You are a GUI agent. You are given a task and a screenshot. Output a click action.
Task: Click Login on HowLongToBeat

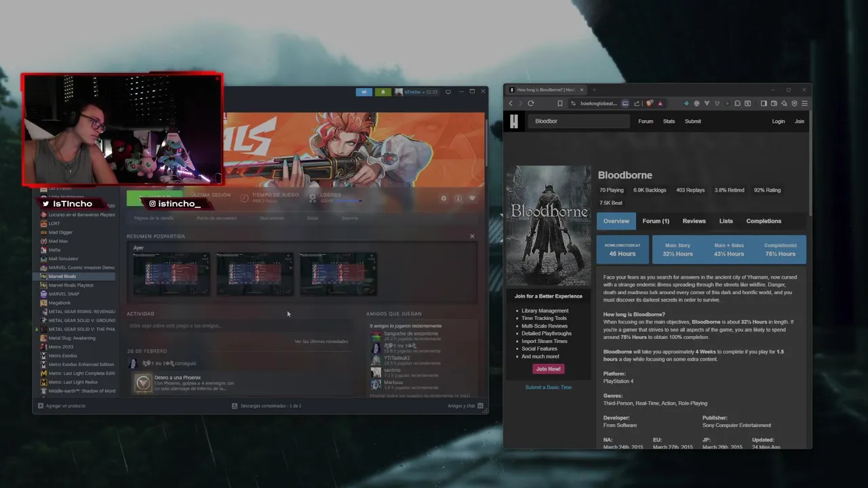point(778,121)
